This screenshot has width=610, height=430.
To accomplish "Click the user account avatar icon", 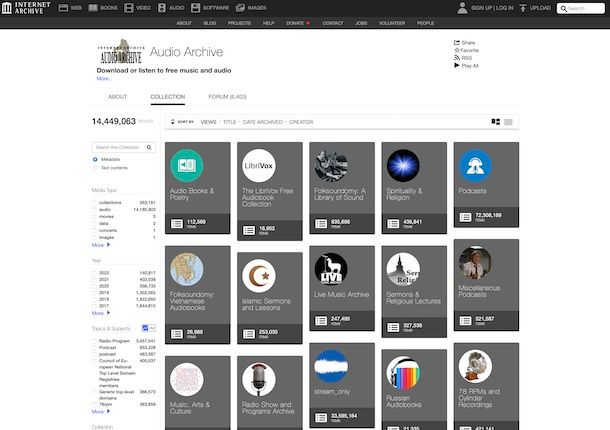I will click(x=462, y=8).
